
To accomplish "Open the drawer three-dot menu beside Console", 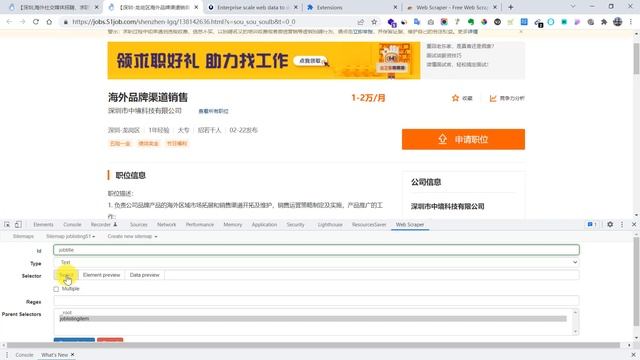I will 7,355.
